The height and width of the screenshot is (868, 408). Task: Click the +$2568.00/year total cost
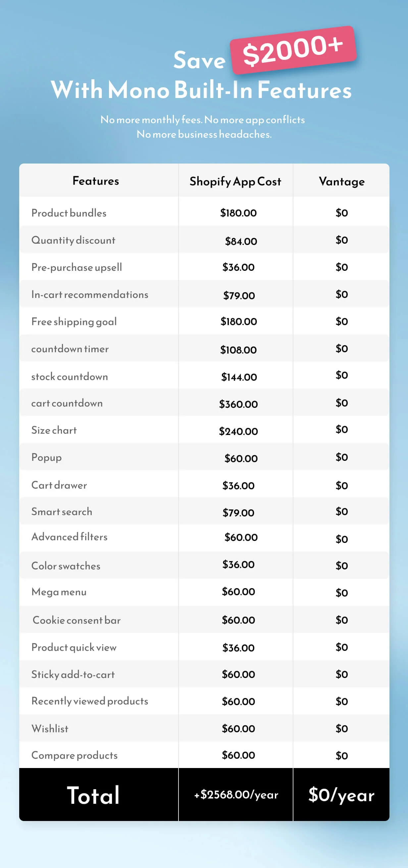[x=236, y=795]
